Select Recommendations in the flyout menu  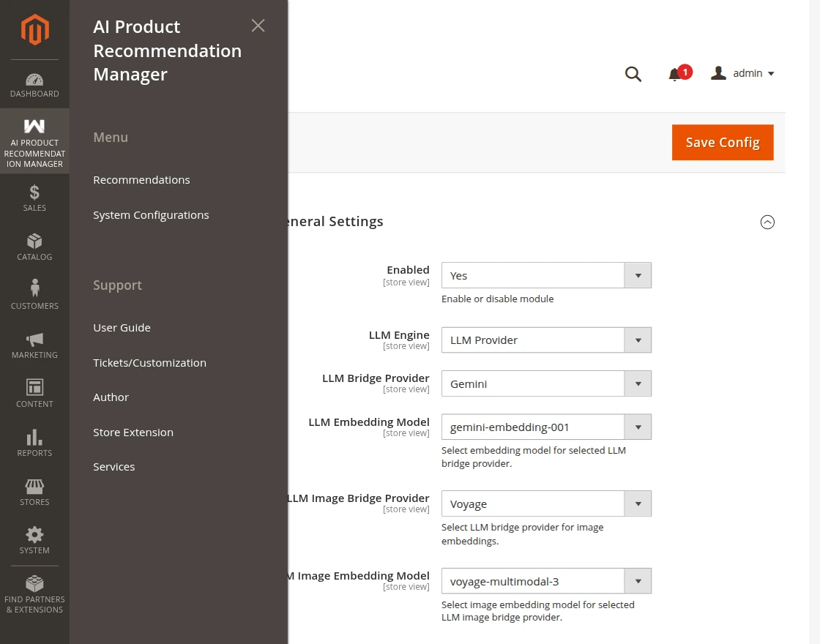(x=141, y=180)
